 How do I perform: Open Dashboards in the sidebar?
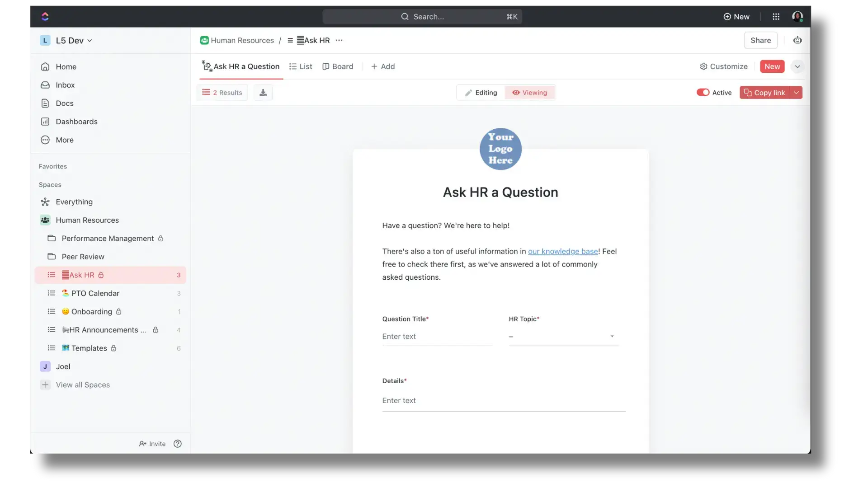pyautogui.click(x=76, y=122)
